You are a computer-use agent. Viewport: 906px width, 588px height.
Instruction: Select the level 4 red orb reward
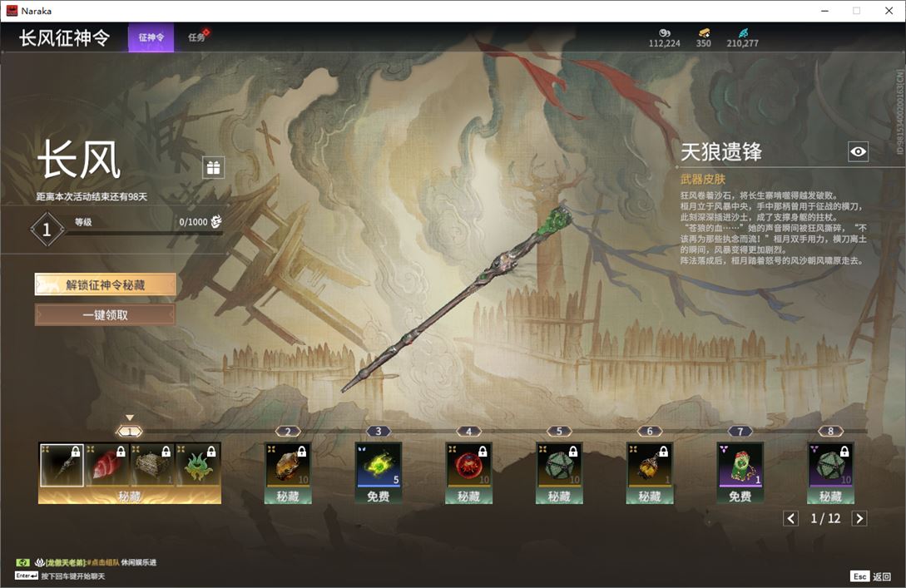[468, 464]
